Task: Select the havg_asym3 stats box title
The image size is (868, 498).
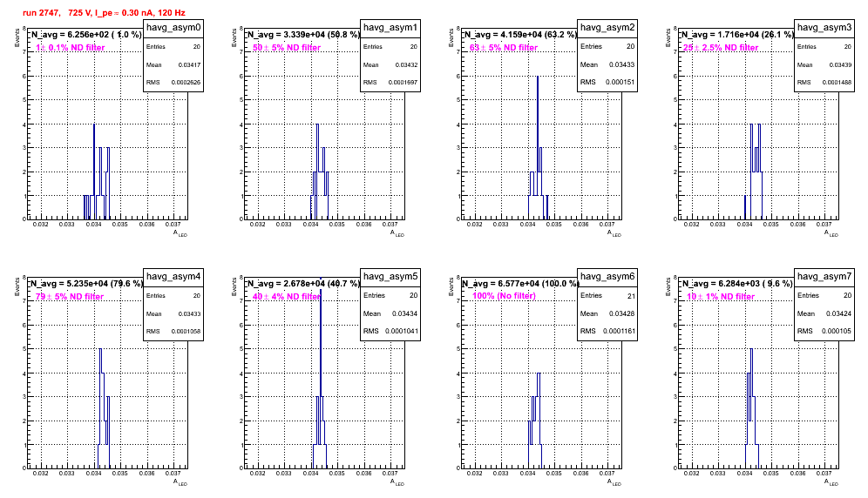Action: click(824, 28)
